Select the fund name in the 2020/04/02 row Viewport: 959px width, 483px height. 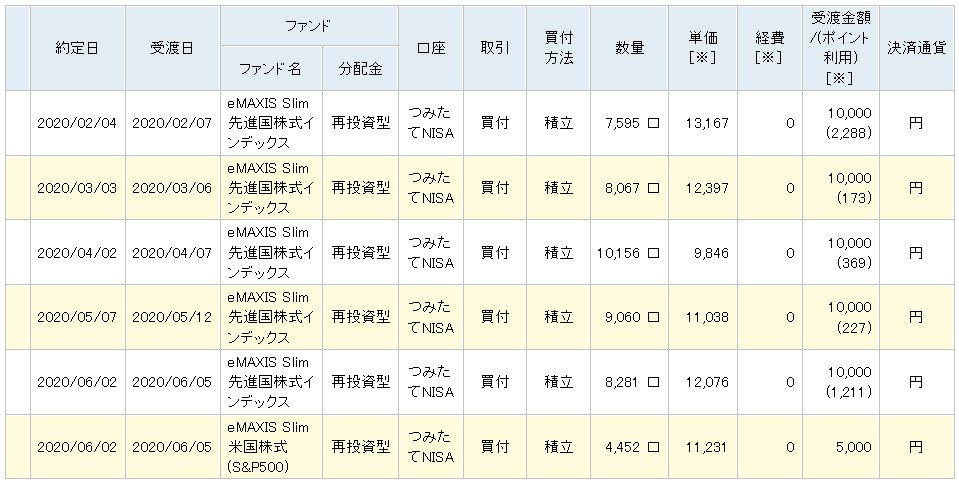point(274,253)
